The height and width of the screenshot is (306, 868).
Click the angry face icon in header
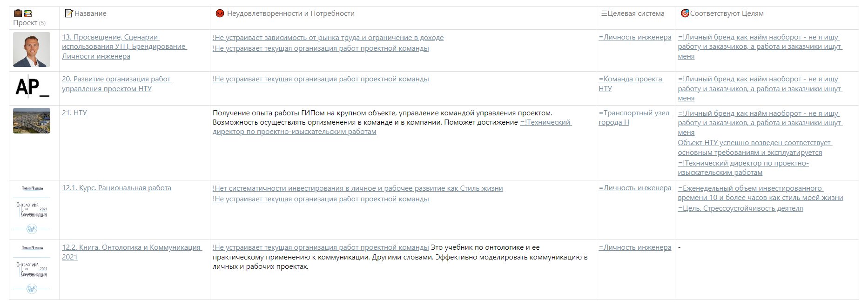220,13
